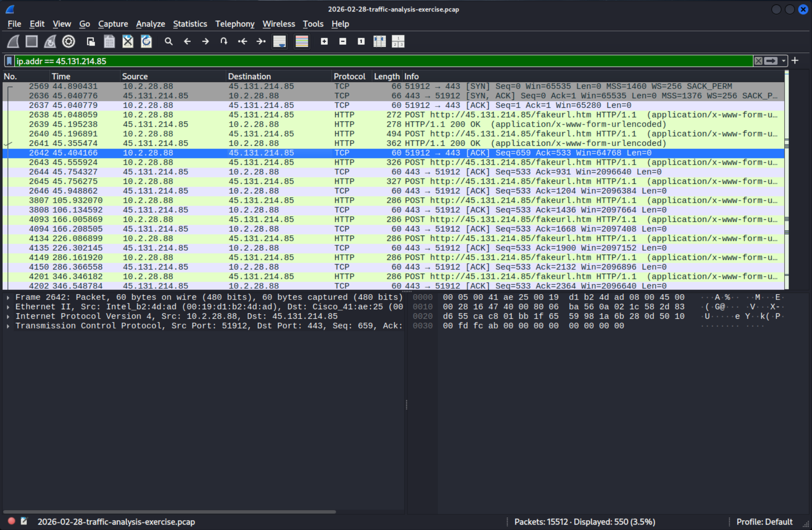Open the Analyze menu
Image resolution: width=812 pixels, height=530 pixels.
[150, 24]
